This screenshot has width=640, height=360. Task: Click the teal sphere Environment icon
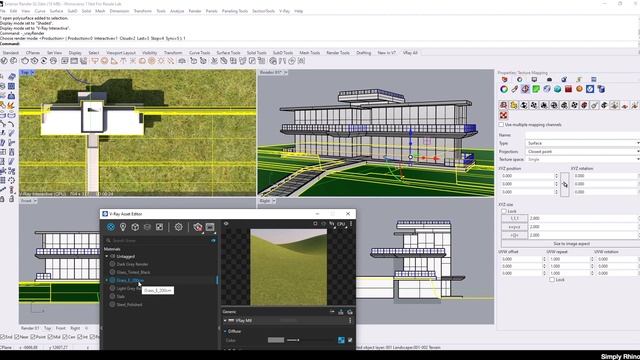click(558, 89)
